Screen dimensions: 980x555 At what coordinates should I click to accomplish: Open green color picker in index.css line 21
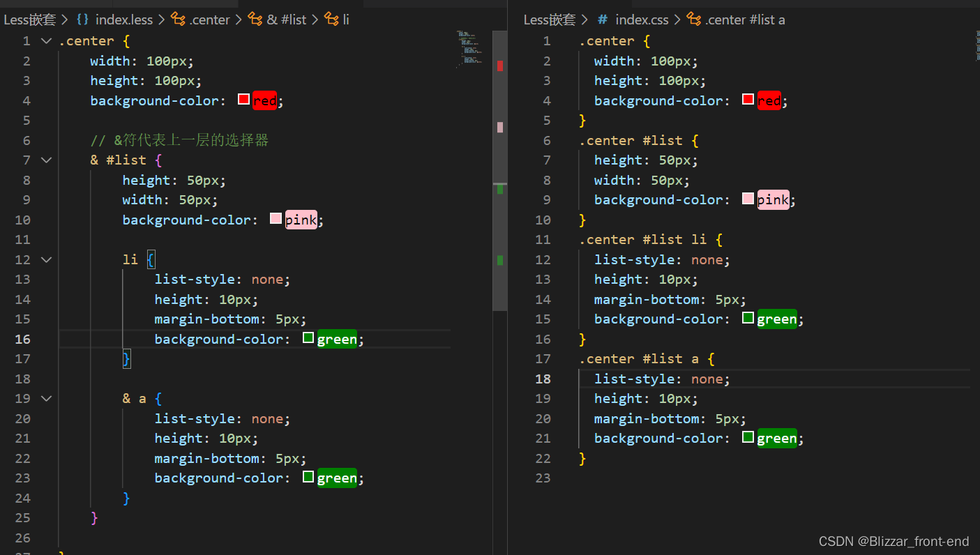pos(748,437)
